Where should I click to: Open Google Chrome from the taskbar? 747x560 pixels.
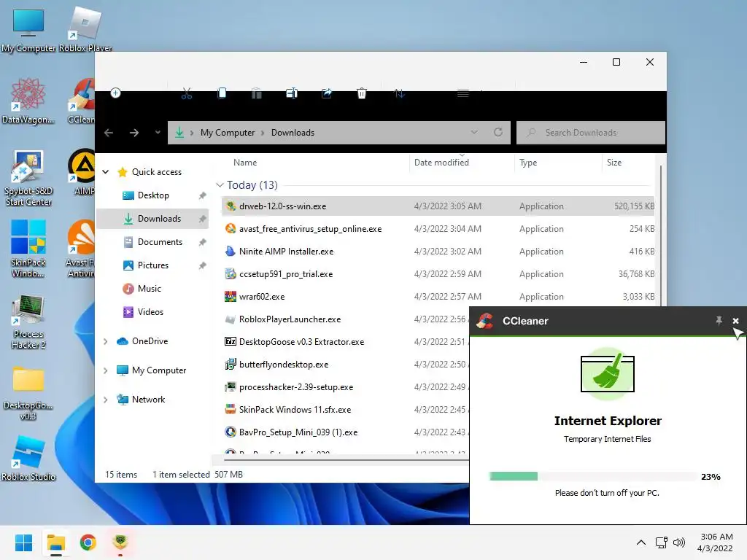coord(88,542)
